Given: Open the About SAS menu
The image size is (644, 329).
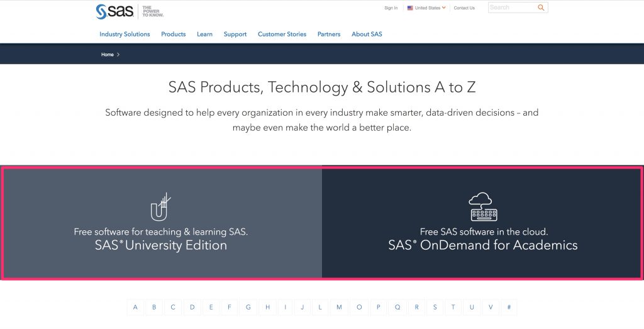Looking at the screenshot, I should tap(367, 34).
